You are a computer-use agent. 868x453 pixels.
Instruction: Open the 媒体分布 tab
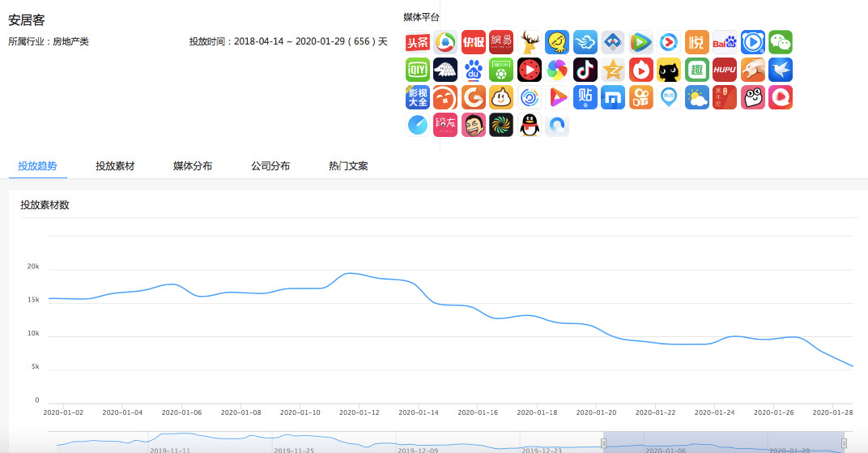tap(193, 166)
